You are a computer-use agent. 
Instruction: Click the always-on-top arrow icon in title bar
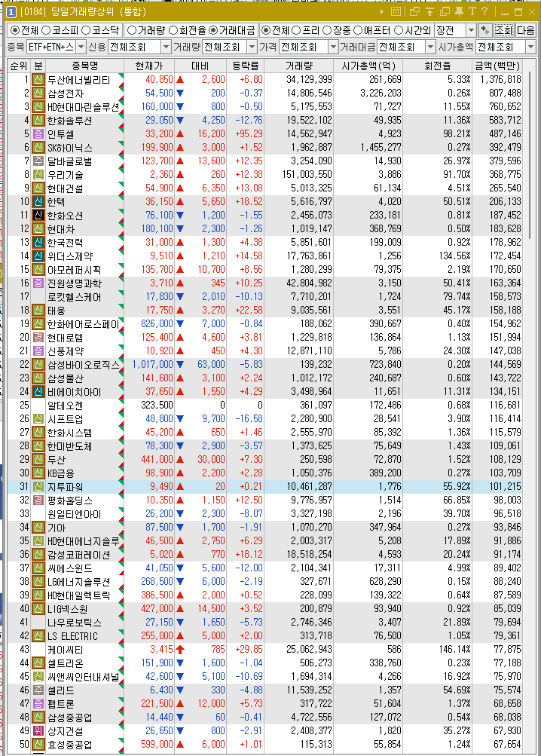coord(429,11)
